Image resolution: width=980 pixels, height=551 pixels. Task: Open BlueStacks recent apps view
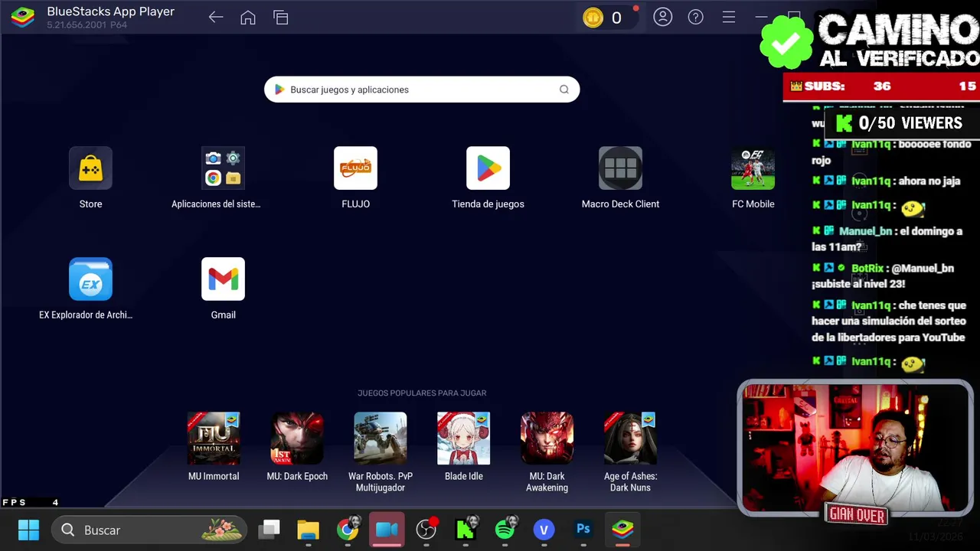click(281, 18)
